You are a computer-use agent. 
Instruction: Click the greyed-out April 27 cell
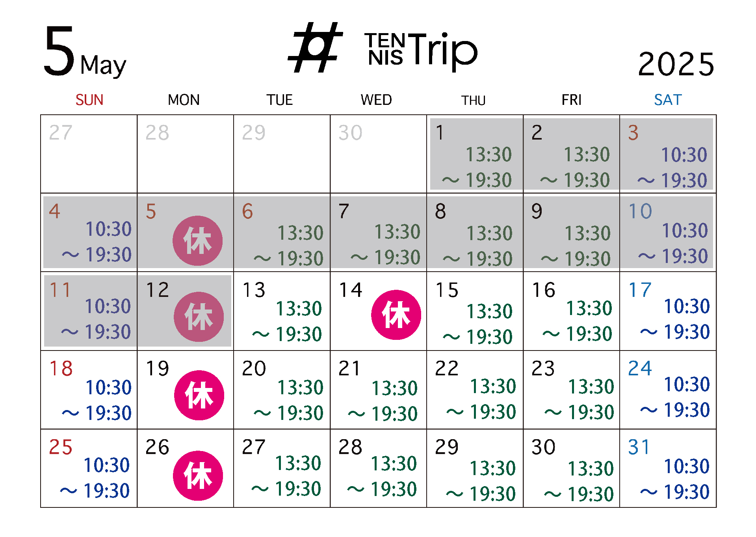(x=89, y=154)
